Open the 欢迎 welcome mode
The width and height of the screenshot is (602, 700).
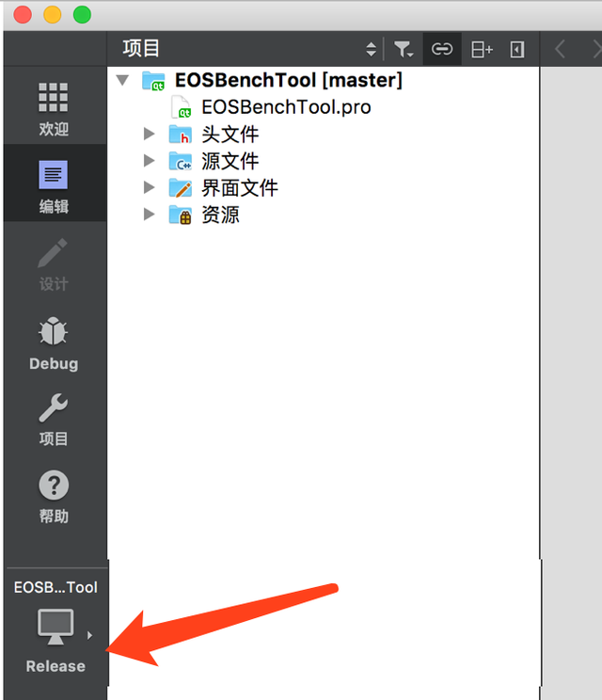pyautogui.click(x=54, y=109)
